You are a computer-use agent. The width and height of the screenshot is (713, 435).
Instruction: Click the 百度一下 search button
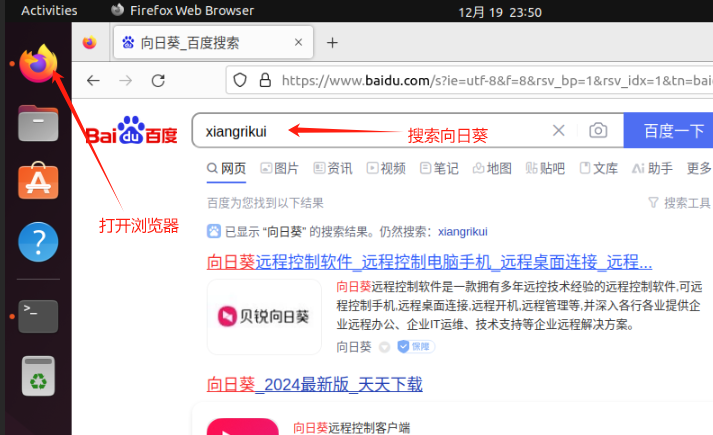668,130
